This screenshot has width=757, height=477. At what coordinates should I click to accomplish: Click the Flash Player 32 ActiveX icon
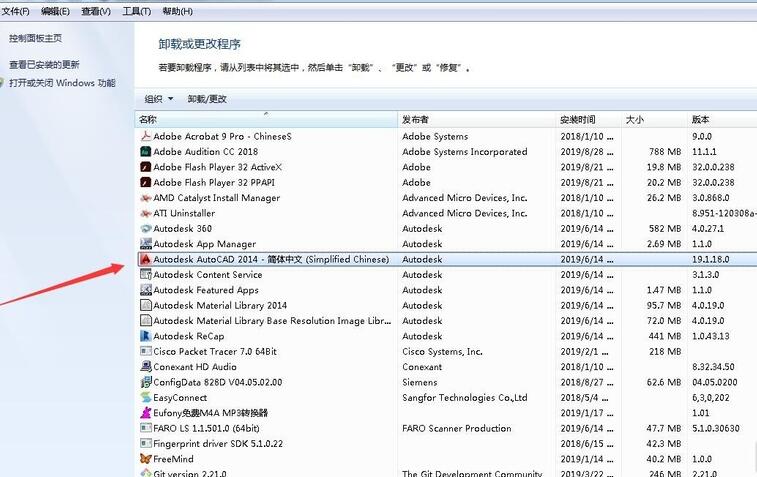(145, 167)
